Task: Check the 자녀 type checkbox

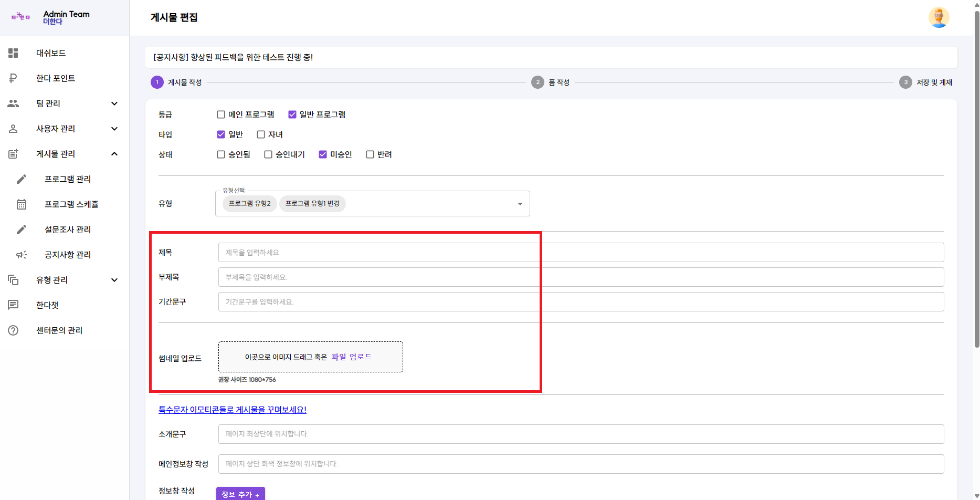Action: 261,134
